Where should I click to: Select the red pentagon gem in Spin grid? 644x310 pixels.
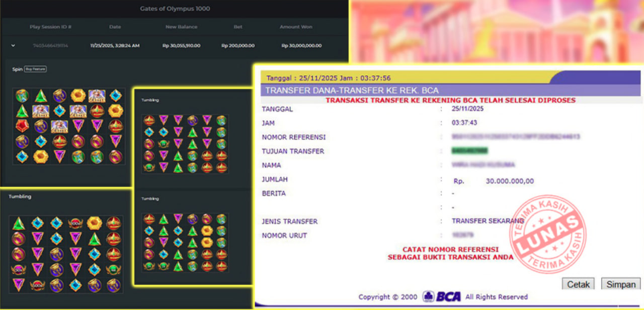(x=22, y=126)
